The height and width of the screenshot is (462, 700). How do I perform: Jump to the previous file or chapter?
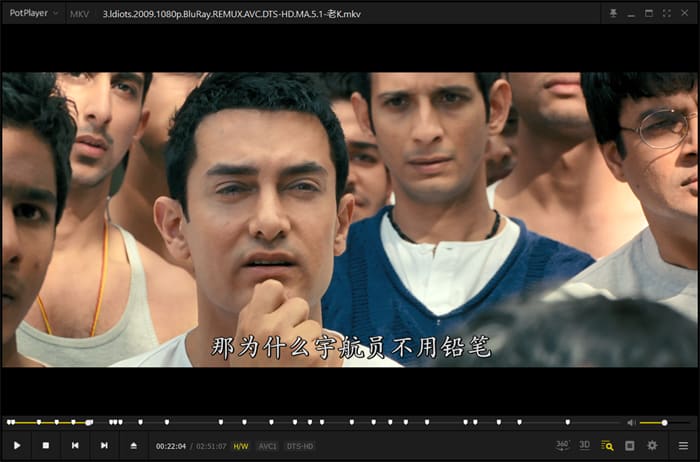(x=75, y=445)
